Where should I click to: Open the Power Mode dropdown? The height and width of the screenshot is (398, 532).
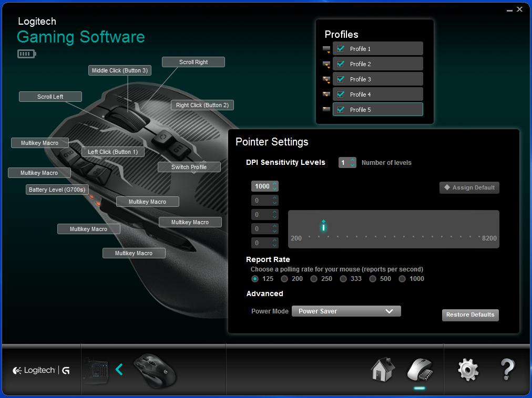point(346,311)
